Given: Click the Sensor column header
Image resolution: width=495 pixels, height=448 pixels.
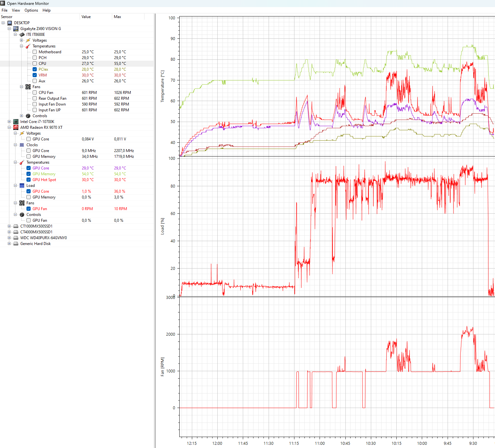Looking at the screenshot, I should 40,17.
